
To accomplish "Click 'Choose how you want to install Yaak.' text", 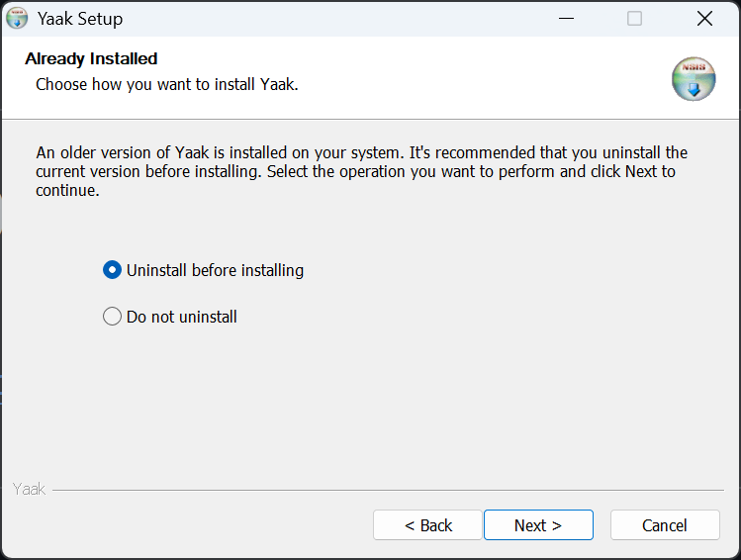I will pos(167,84).
